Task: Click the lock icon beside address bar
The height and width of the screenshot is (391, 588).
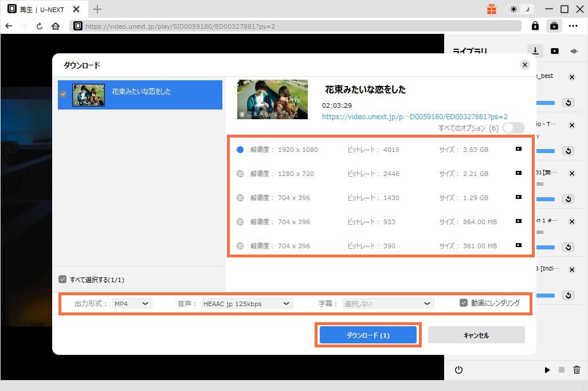Action: 535,26
